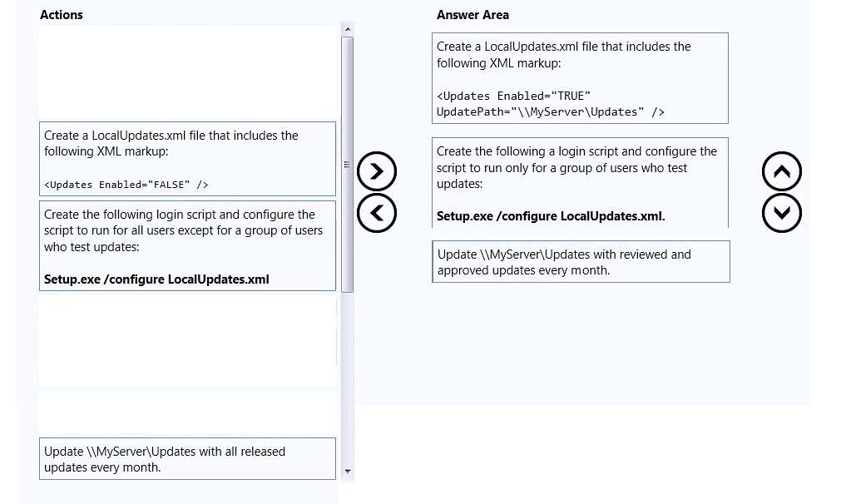Select the Updates Enabled="FALSE" action
The height and width of the screenshot is (504, 851).
[x=187, y=159]
